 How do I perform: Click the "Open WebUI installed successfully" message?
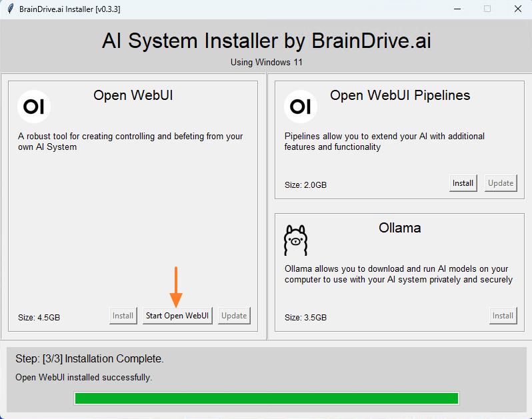[83, 378]
